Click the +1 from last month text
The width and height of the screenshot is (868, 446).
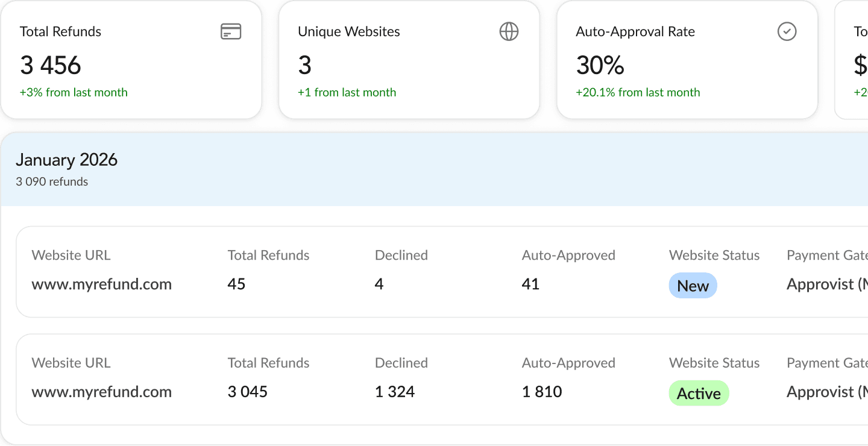347,93
